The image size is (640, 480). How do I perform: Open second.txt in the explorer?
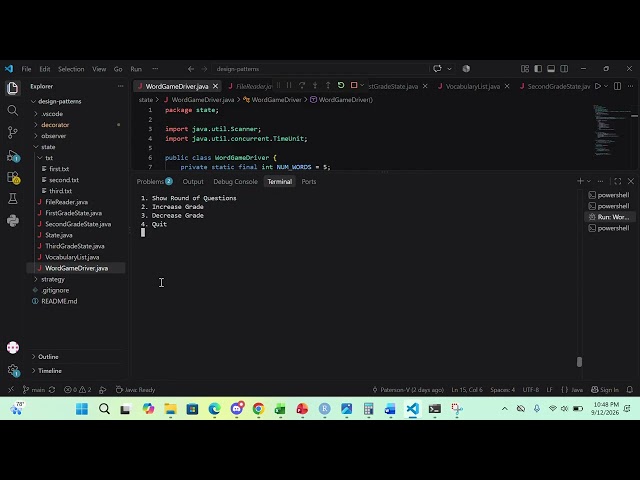coord(64,180)
